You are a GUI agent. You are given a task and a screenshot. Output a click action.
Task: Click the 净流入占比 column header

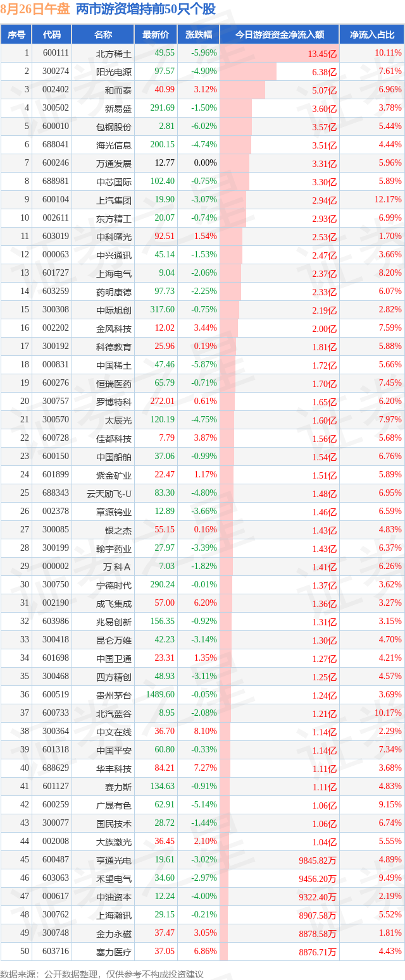tap(372, 35)
